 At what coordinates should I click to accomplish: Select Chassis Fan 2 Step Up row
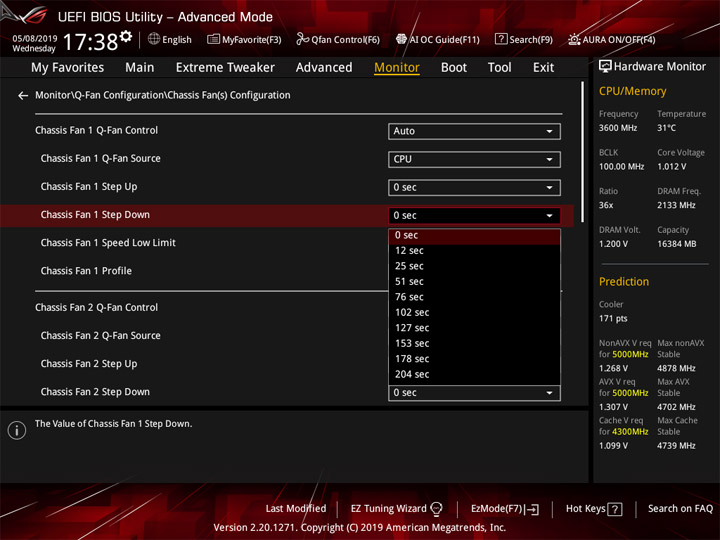pos(89,364)
